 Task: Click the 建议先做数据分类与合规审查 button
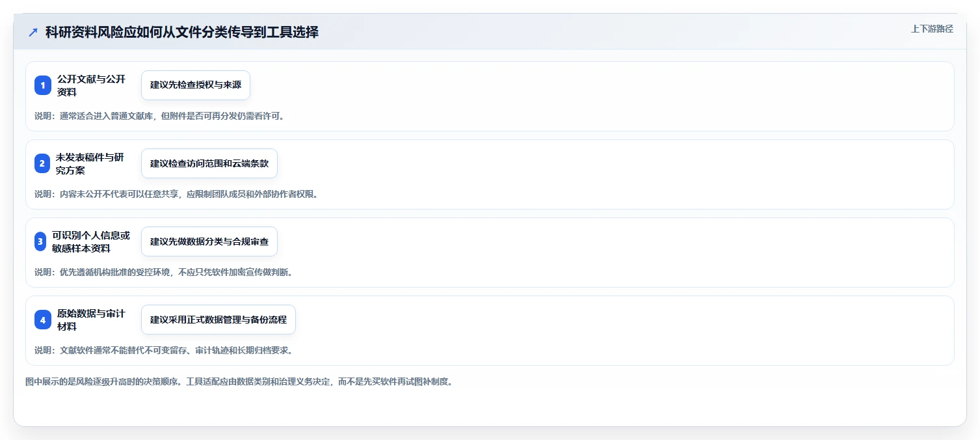[209, 241]
